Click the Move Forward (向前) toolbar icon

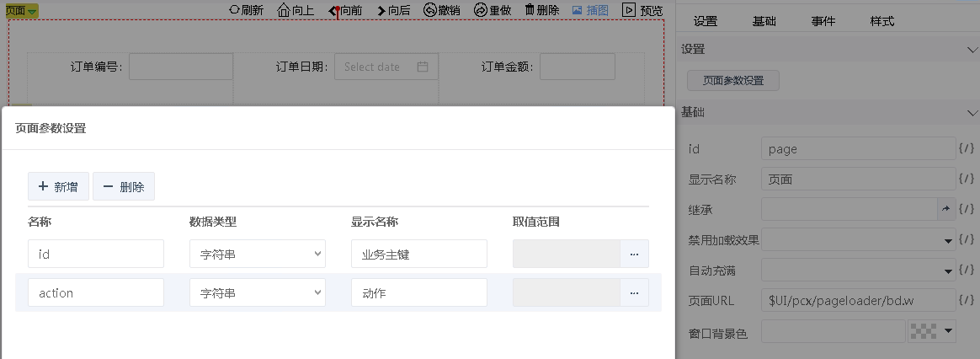(x=333, y=10)
